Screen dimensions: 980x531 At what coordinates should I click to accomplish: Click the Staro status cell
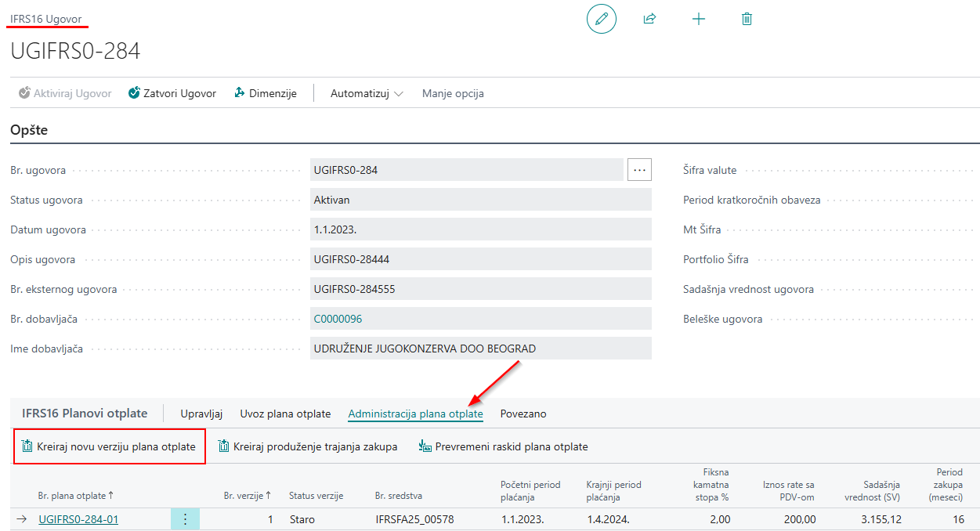pyautogui.click(x=302, y=518)
